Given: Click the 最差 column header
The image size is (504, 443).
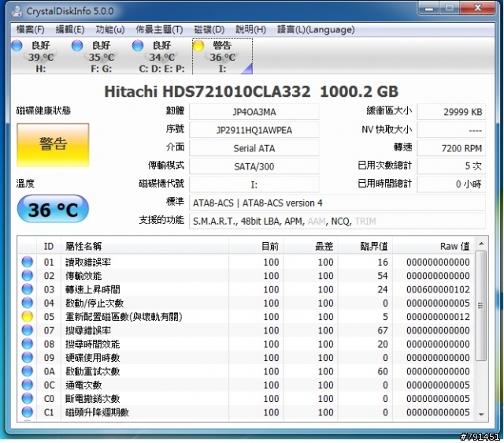Looking at the screenshot, I should pyautogui.click(x=310, y=246).
